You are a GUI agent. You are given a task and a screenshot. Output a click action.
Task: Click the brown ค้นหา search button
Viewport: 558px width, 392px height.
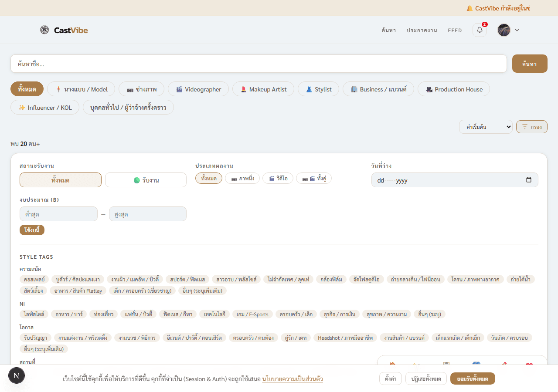(530, 64)
